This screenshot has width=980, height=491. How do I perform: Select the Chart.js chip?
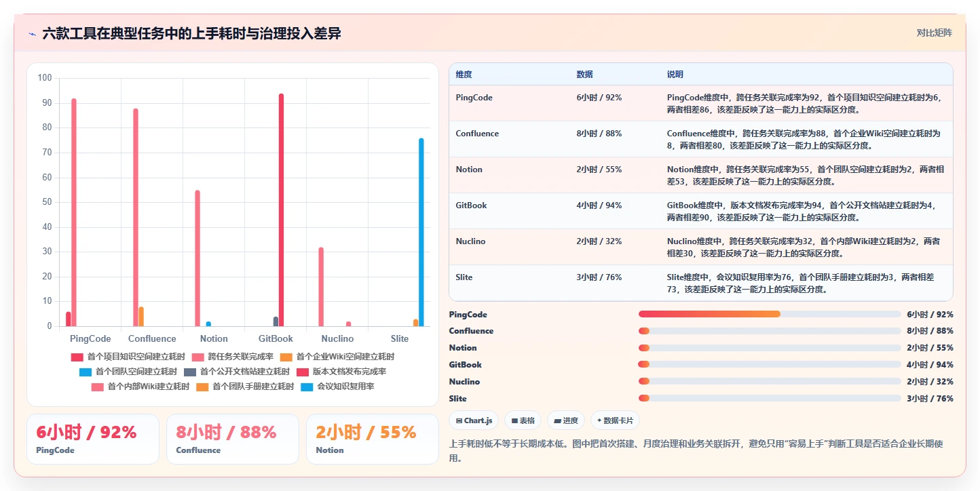(474, 420)
